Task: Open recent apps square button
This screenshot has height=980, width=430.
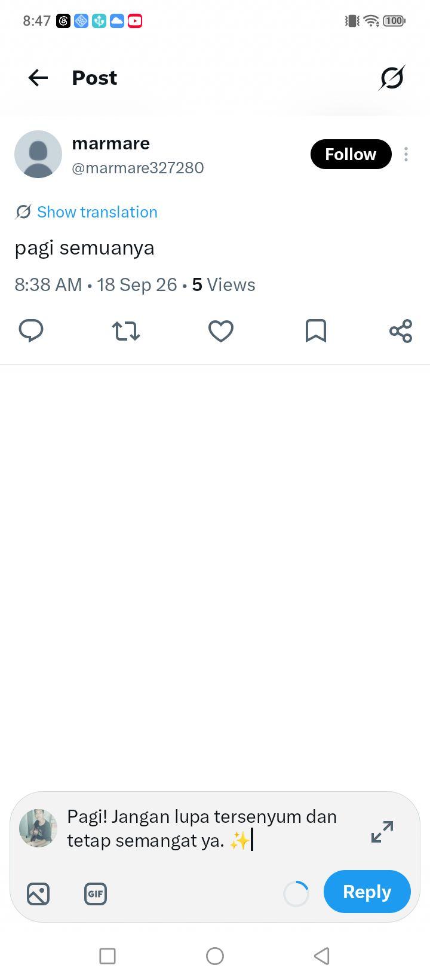Action: [107, 956]
